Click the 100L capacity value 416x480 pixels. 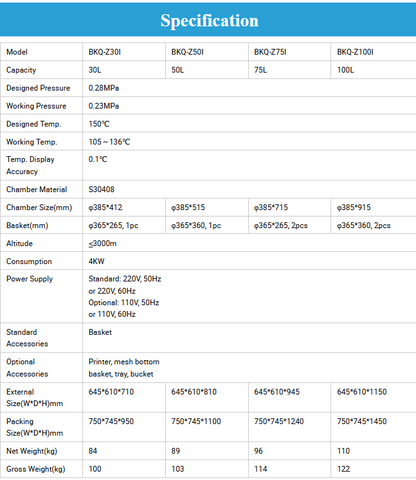click(x=345, y=70)
